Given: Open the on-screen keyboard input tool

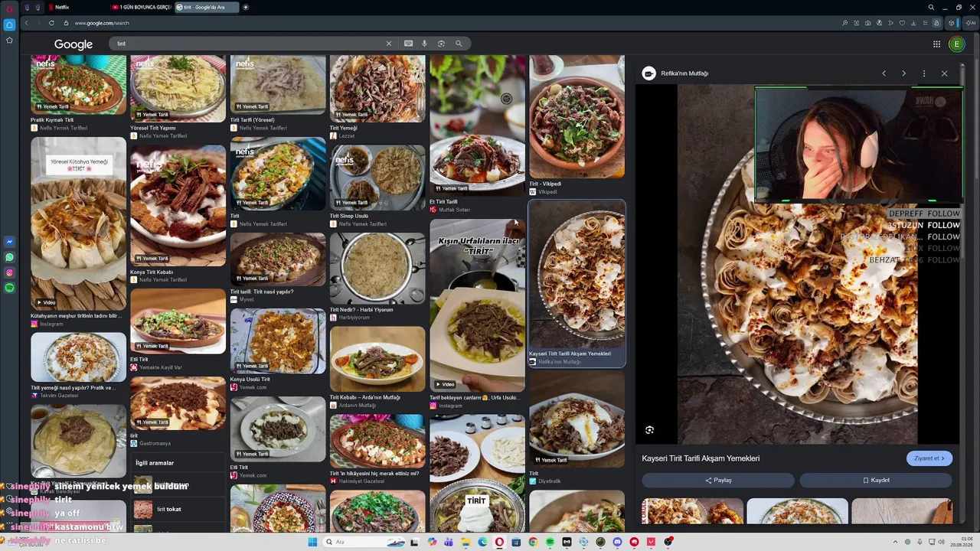Looking at the screenshot, I should pos(408,44).
